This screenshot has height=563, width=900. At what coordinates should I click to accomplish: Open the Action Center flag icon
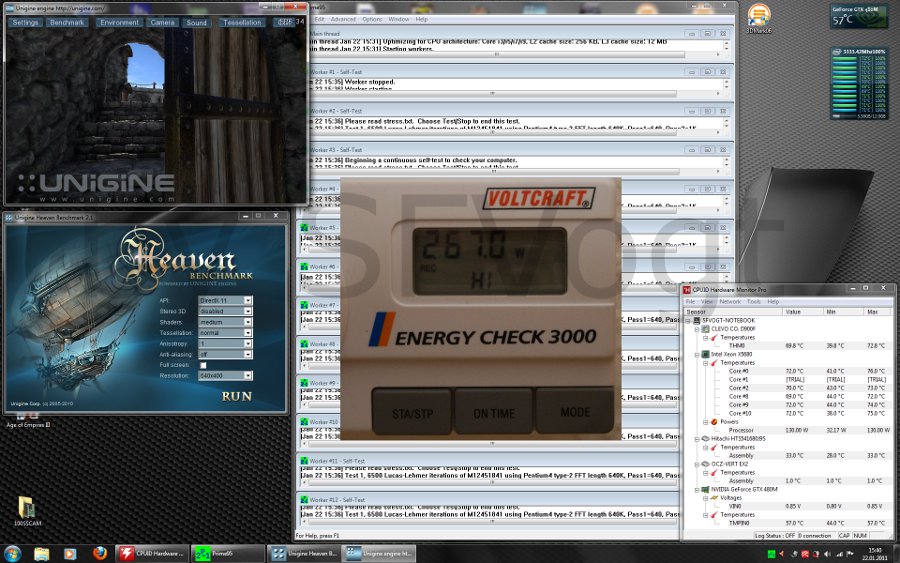(x=849, y=554)
